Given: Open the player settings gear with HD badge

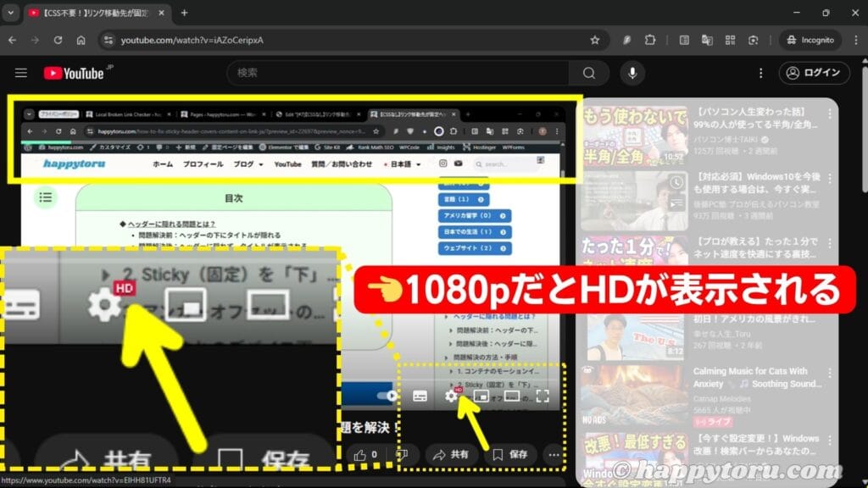Looking at the screenshot, I should coord(452,395).
